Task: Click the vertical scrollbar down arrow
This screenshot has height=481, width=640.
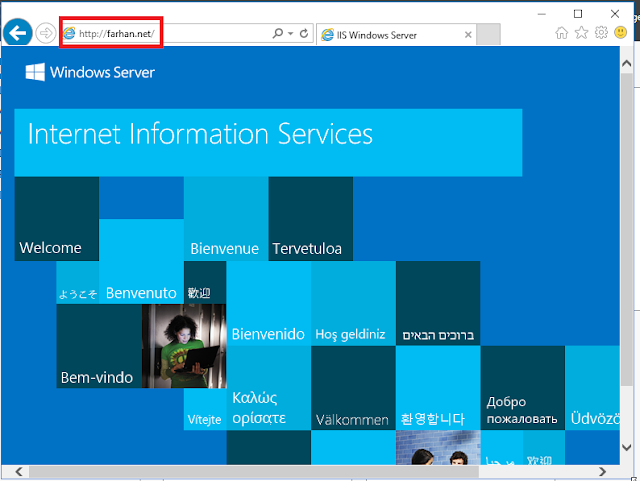Action: pyautogui.click(x=627, y=447)
